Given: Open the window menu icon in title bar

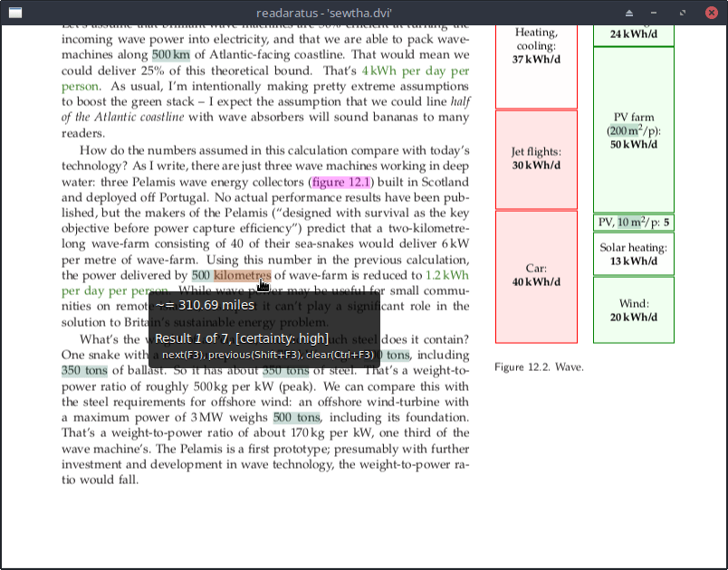Looking at the screenshot, I should [x=15, y=13].
